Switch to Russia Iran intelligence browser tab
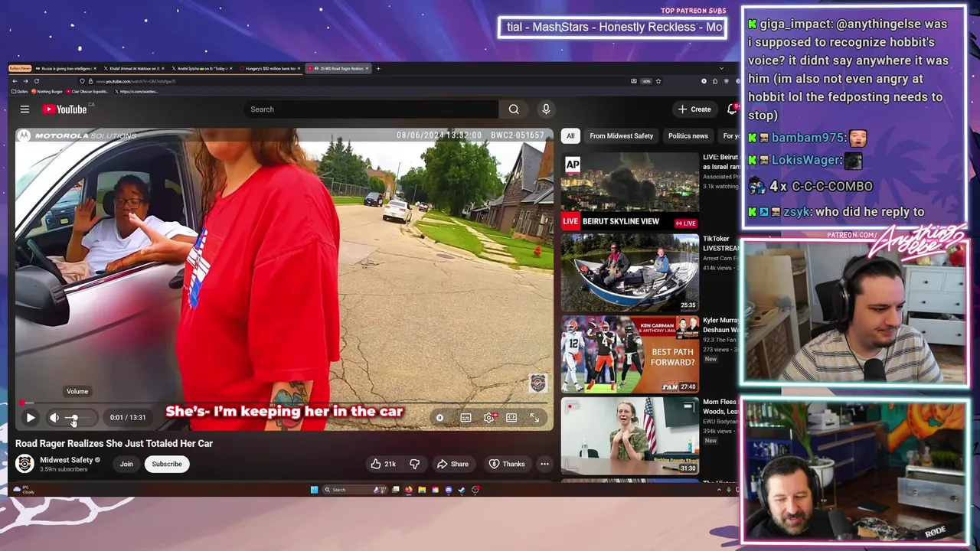The height and width of the screenshot is (551, 980). pos(65,68)
